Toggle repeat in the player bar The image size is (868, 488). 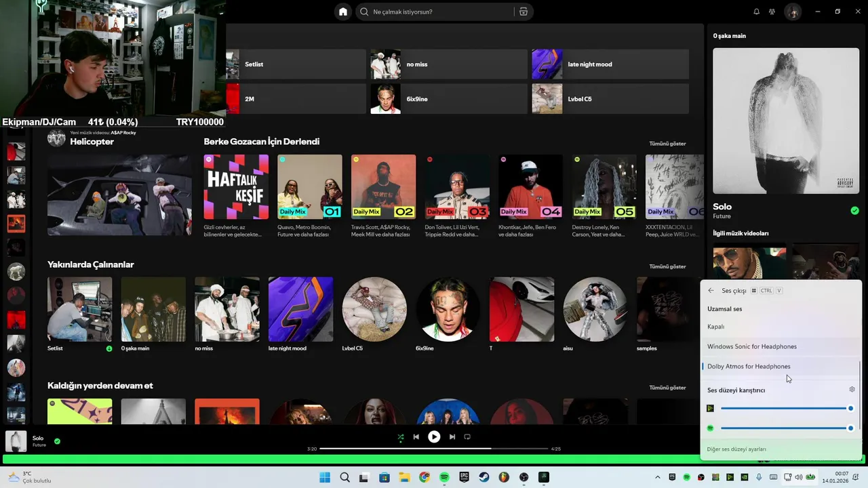[x=467, y=437]
